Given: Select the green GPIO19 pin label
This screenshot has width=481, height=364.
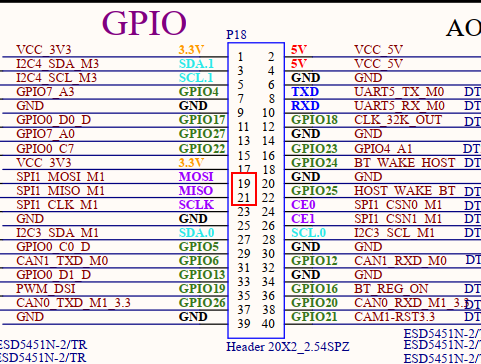Looking at the screenshot, I should (202, 288).
